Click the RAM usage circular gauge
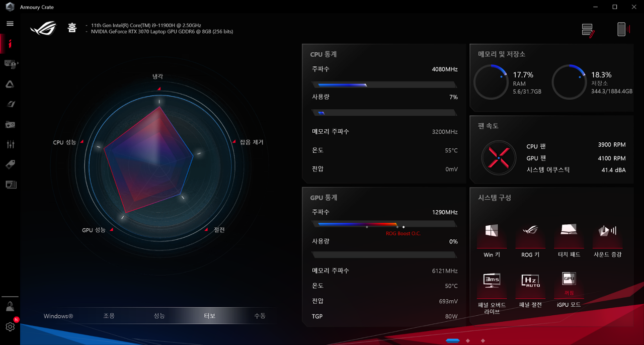 491,82
